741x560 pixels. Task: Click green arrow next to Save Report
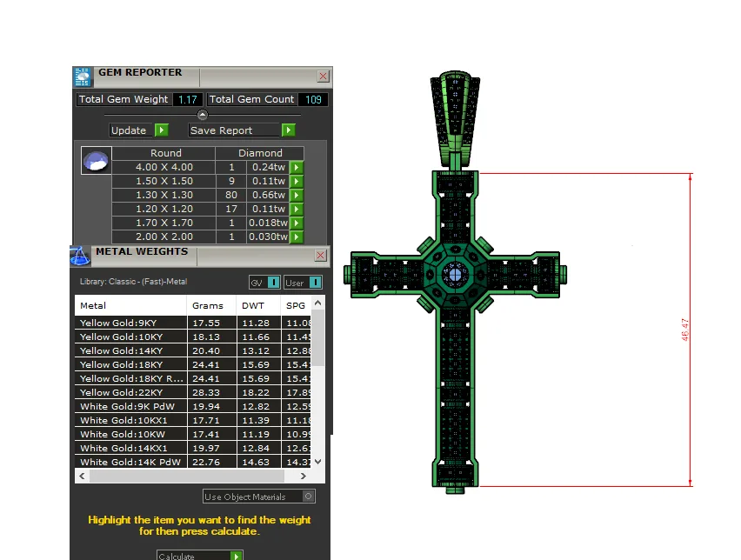coord(288,130)
